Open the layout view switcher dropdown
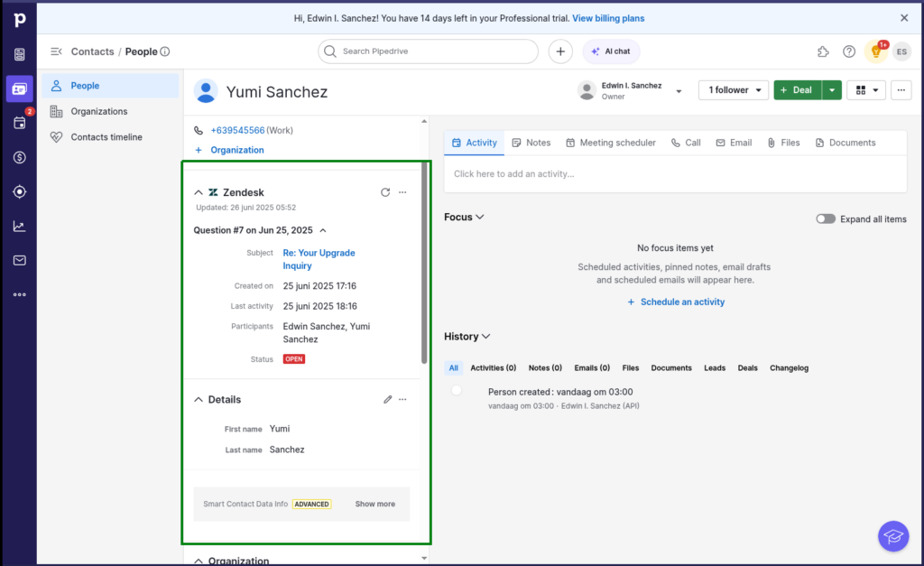 coord(866,90)
